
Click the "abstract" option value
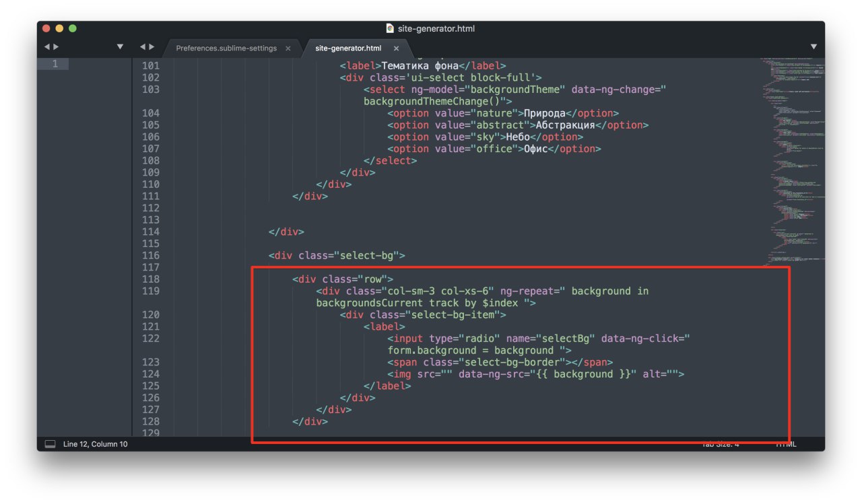tap(500, 125)
